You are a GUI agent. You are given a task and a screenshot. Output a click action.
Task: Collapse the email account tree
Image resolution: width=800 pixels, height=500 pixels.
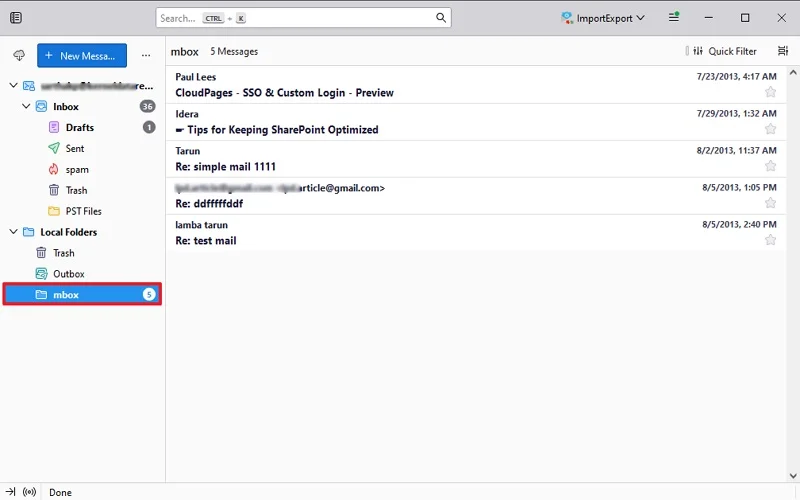click(13, 85)
